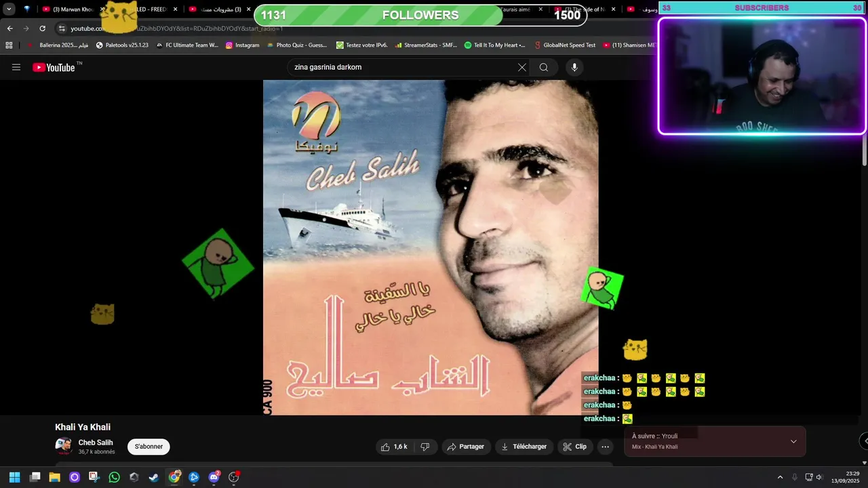Screen dimensions: 868x488
Task: Click the album art video player
Action: (431, 247)
